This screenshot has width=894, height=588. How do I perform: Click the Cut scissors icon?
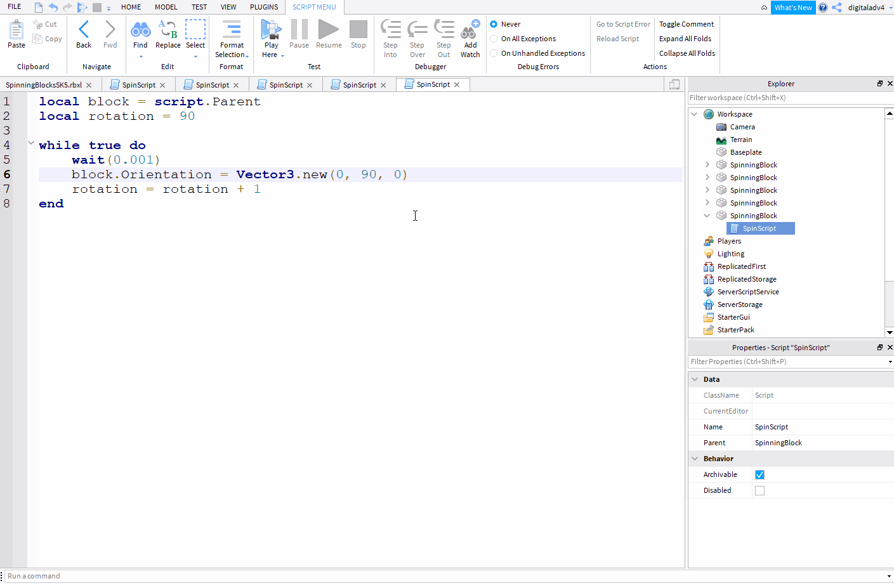[x=37, y=24]
